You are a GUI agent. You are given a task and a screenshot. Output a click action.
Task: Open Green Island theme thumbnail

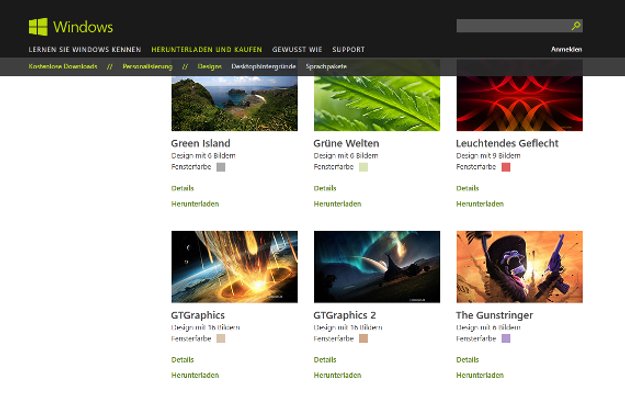[x=234, y=103]
